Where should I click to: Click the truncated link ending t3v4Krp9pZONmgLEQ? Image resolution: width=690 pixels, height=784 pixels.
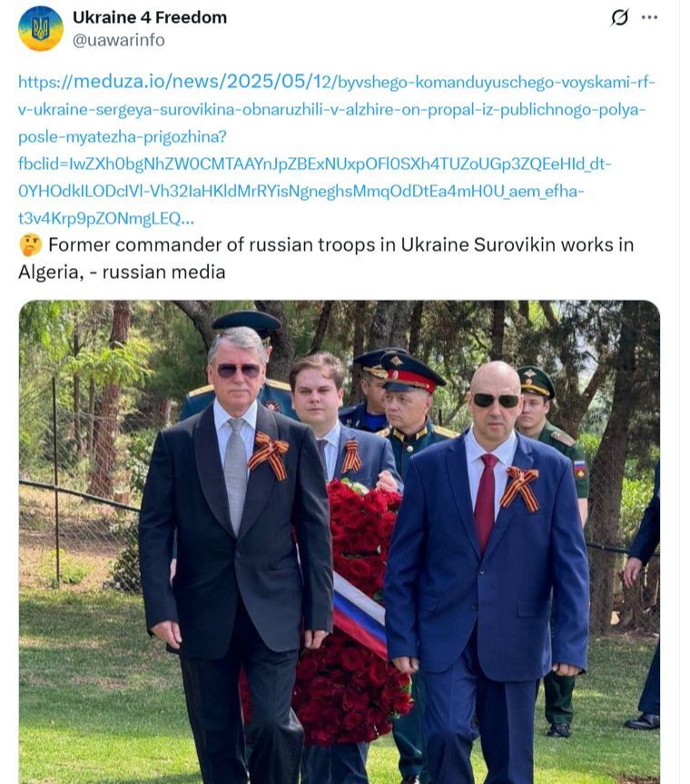(x=106, y=219)
